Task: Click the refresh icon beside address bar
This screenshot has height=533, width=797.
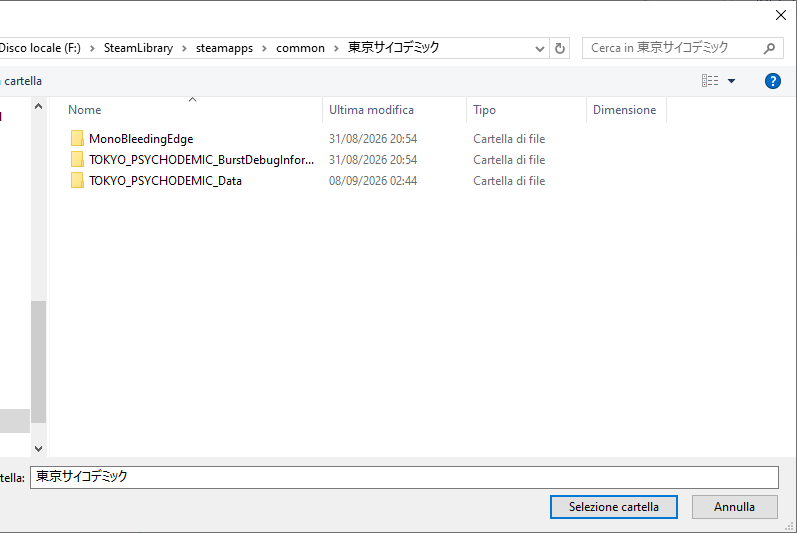Action: (x=560, y=48)
